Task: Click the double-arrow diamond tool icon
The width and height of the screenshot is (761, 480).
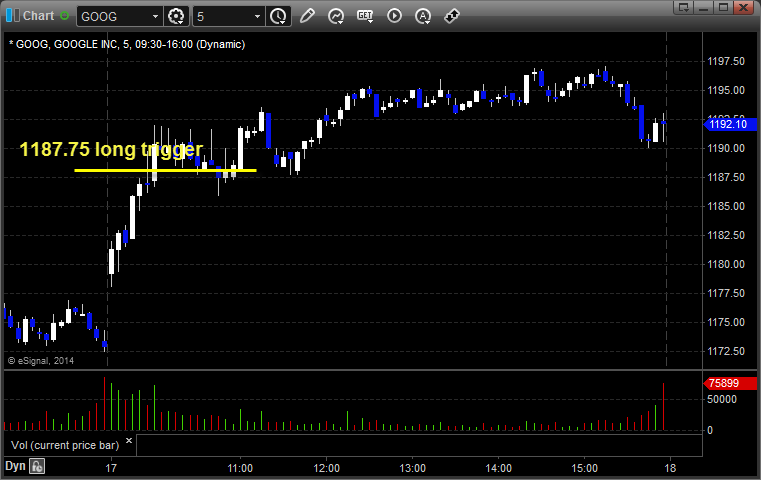Action: point(452,16)
